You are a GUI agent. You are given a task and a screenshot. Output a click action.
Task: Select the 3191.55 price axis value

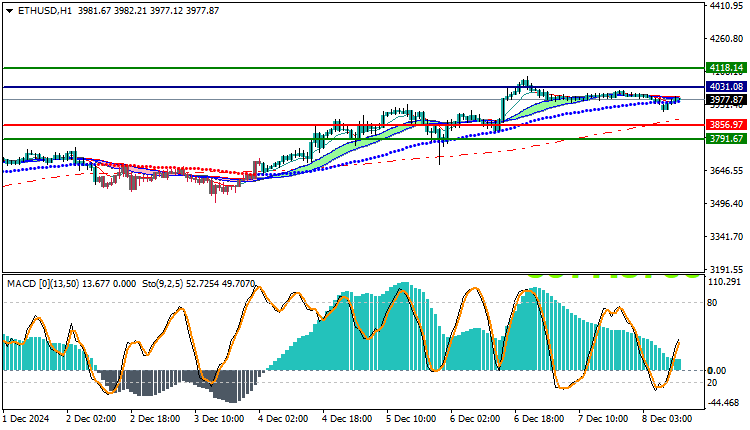coord(726,269)
